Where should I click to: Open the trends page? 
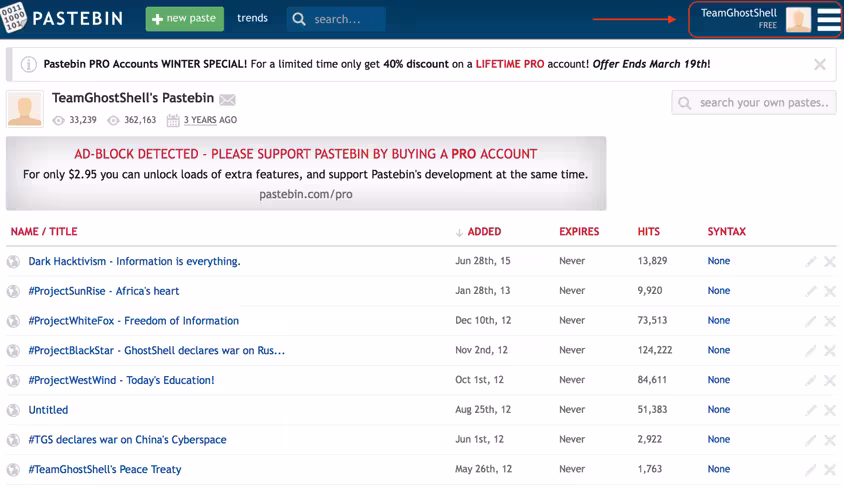(252, 18)
